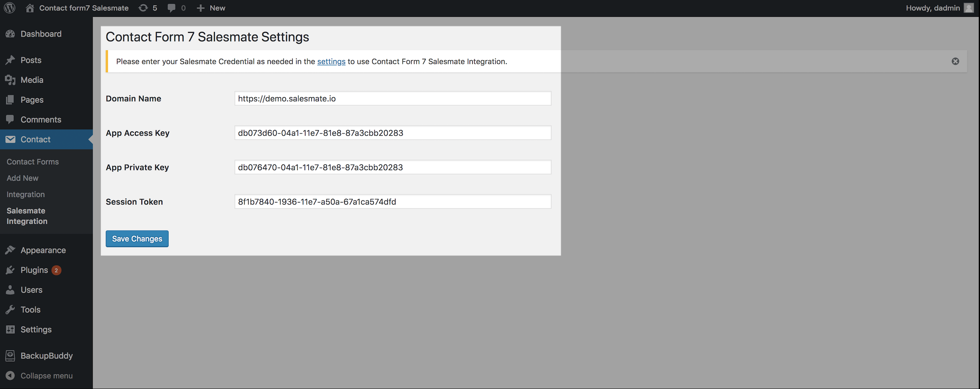Click the App Access Key label

(x=138, y=133)
